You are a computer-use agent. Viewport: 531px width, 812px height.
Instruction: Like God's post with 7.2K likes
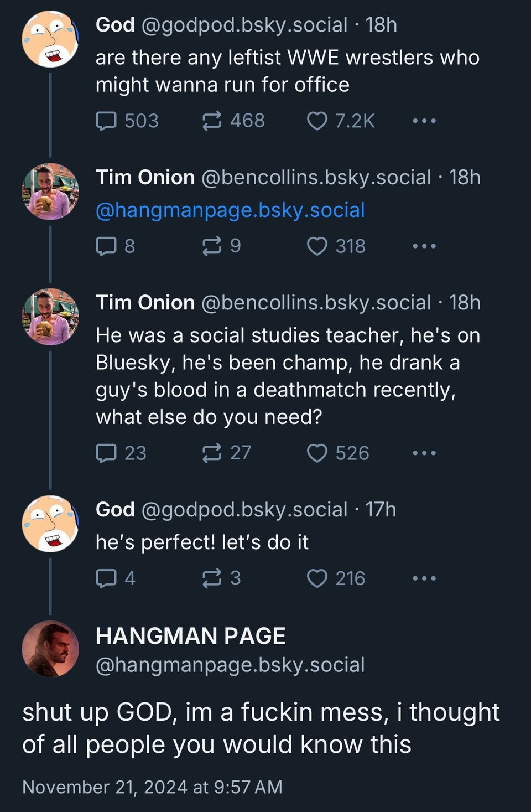(x=317, y=121)
